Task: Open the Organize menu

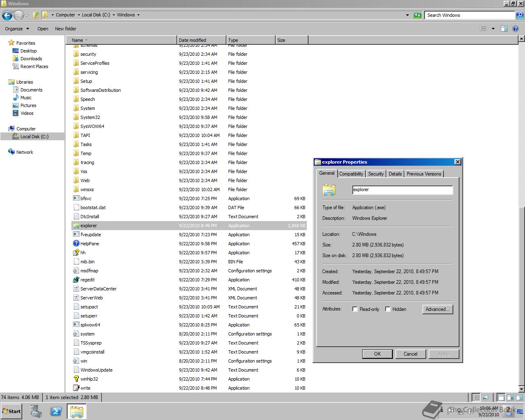Action: (17, 29)
